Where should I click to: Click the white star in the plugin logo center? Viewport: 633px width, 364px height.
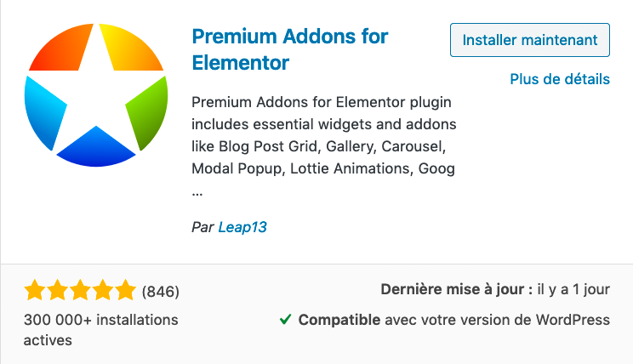click(94, 92)
